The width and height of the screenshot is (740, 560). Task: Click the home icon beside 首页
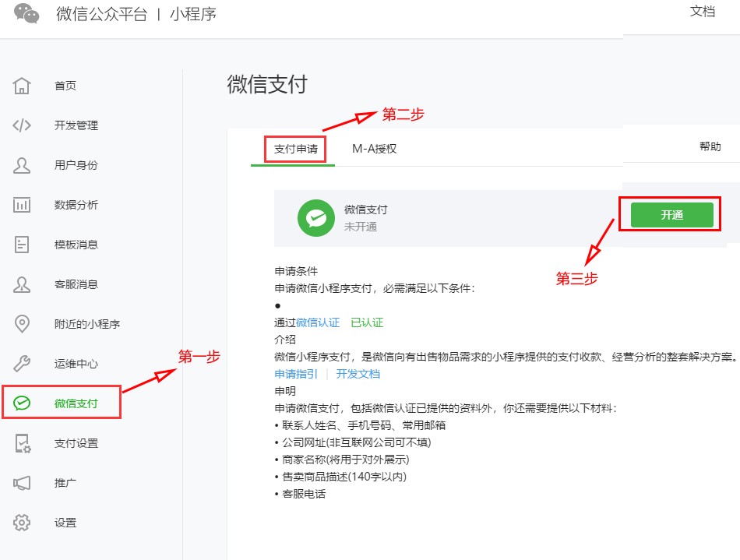tap(22, 86)
